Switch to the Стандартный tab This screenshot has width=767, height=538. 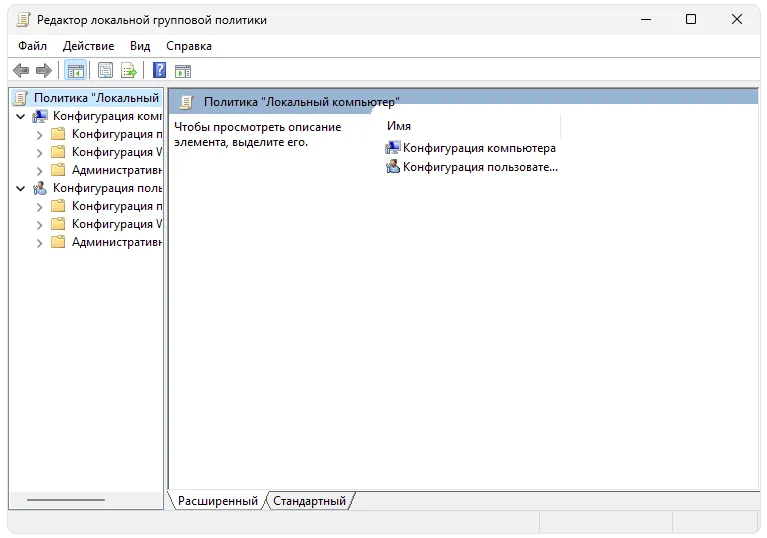(x=309, y=501)
